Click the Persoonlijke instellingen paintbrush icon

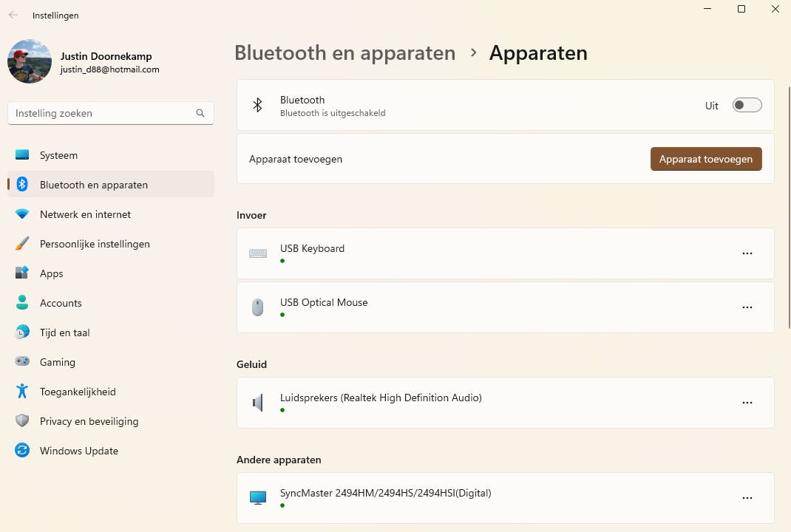[x=22, y=244]
